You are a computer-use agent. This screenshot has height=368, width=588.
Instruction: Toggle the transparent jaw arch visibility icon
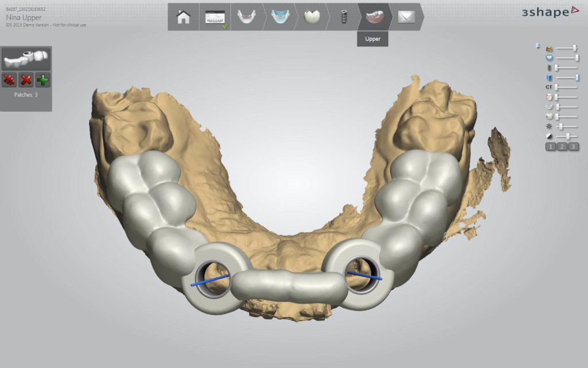(x=549, y=106)
